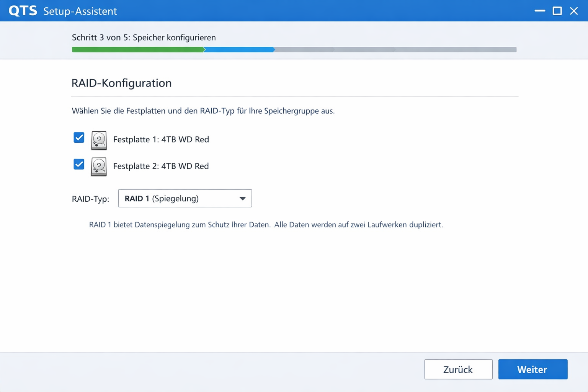Minimize the Setup-Assistent window
Image resolution: width=588 pixels, height=392 pixels.
(x=540, y=11)
